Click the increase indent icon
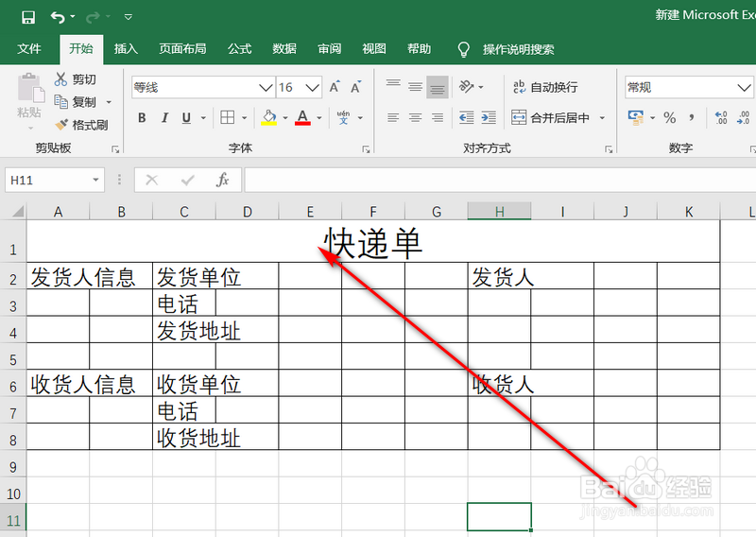This screenshot has height=537, width=756. pyautogui.click(x=489, y=117)
